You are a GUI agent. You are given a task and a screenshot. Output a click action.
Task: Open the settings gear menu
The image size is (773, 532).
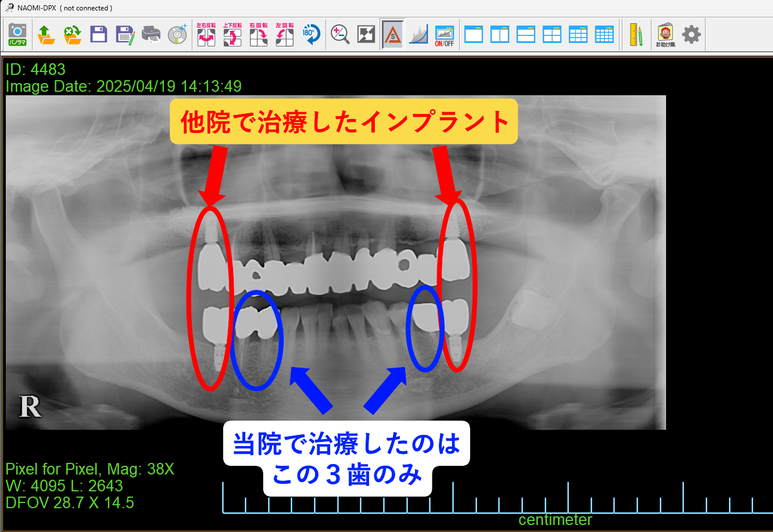pos(691,34)
